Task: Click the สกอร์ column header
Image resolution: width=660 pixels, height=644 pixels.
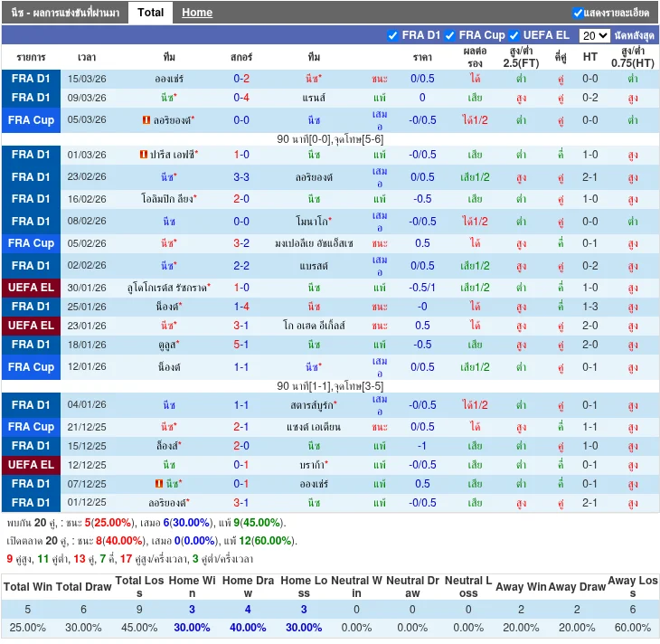Action: point(241,56)
